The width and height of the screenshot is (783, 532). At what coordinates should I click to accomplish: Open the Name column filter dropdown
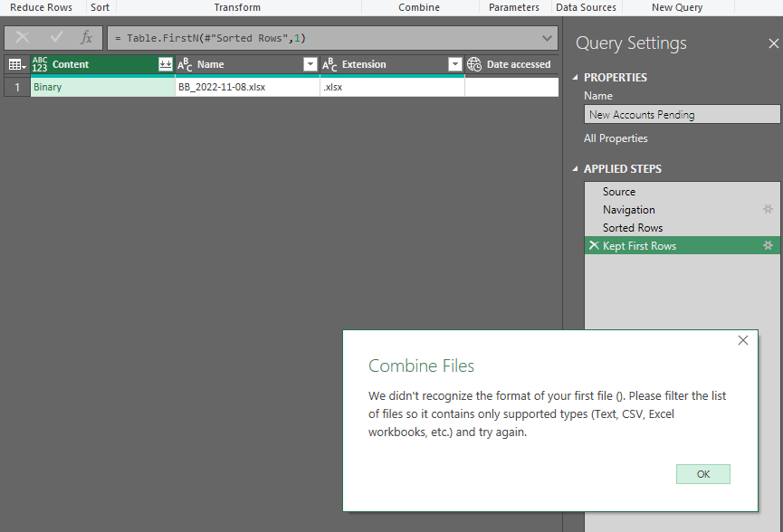tap(310, 64)
